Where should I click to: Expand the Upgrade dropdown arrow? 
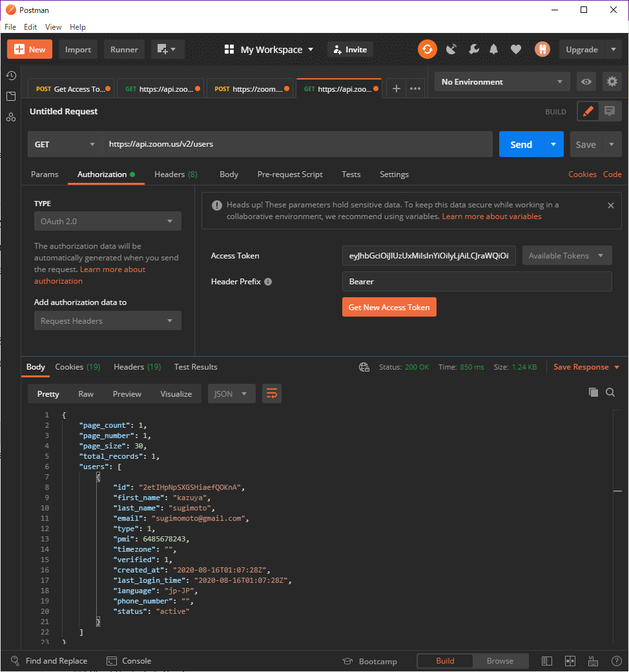pos(614,49)
